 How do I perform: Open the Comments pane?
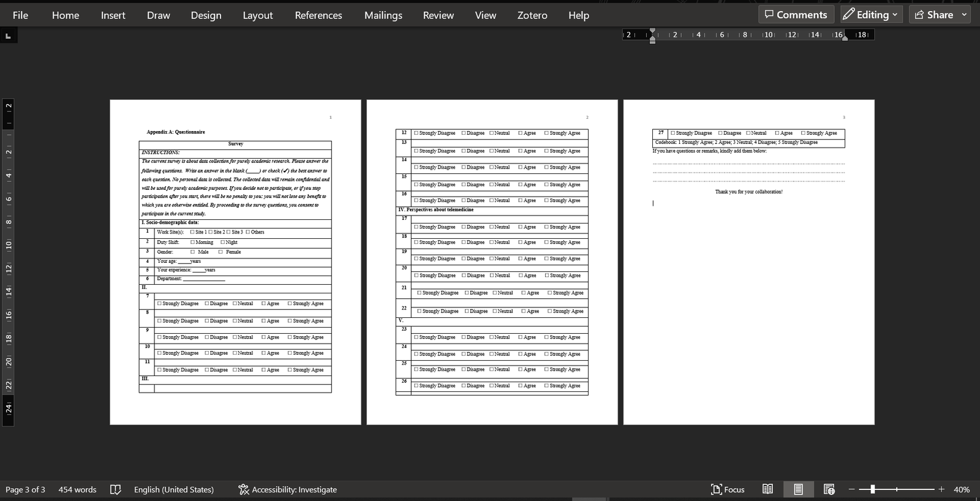coord(796,15)
